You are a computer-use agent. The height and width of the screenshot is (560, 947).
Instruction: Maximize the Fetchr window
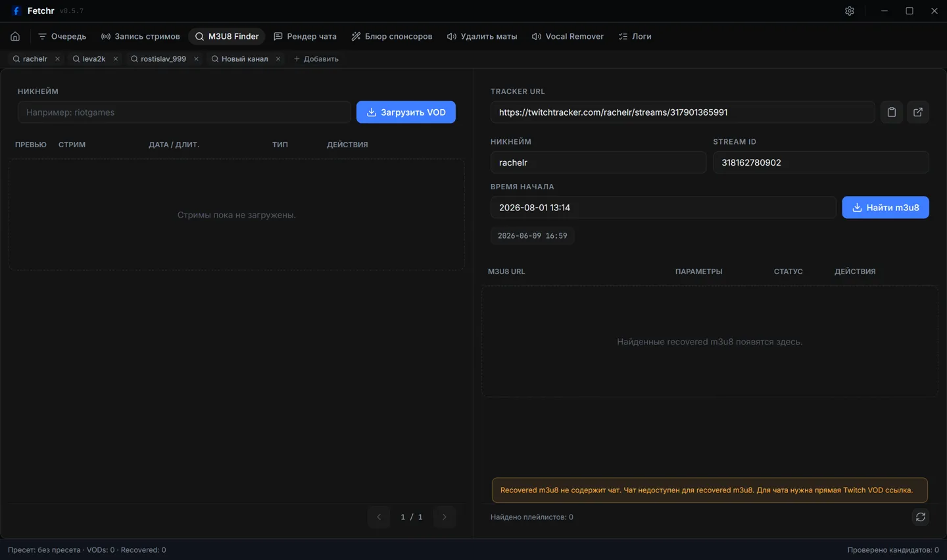coord(910,11)
